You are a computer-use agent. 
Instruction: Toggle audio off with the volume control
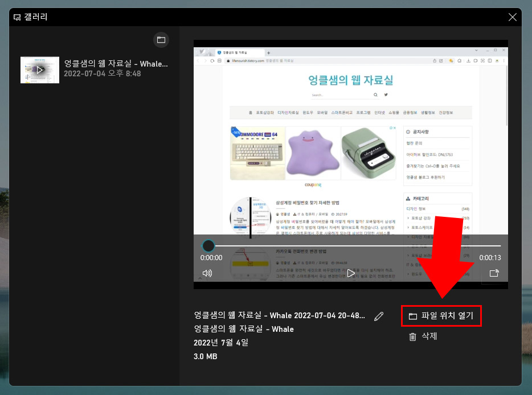tap(207, 273)
